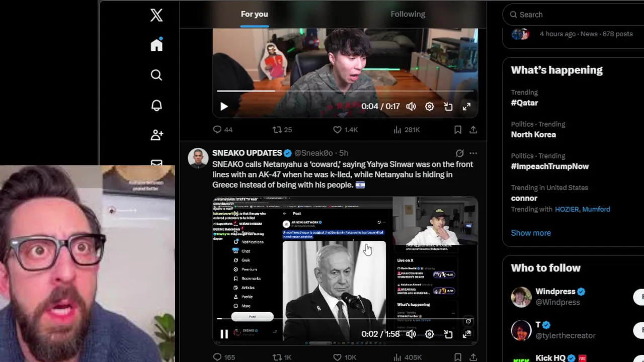
Task: Open settings gear on SNEAKO video
Action: (x=429, y=334)
